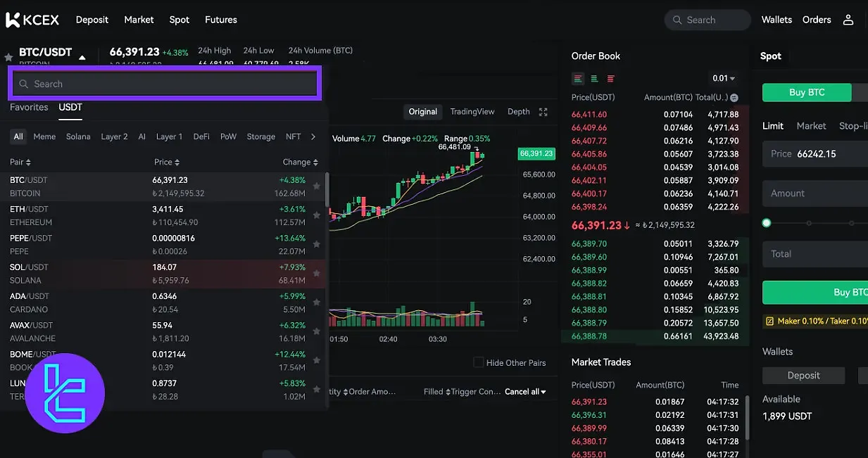
Task: Favorite the SOL/USDT pair star
Action: coord(317,273)
